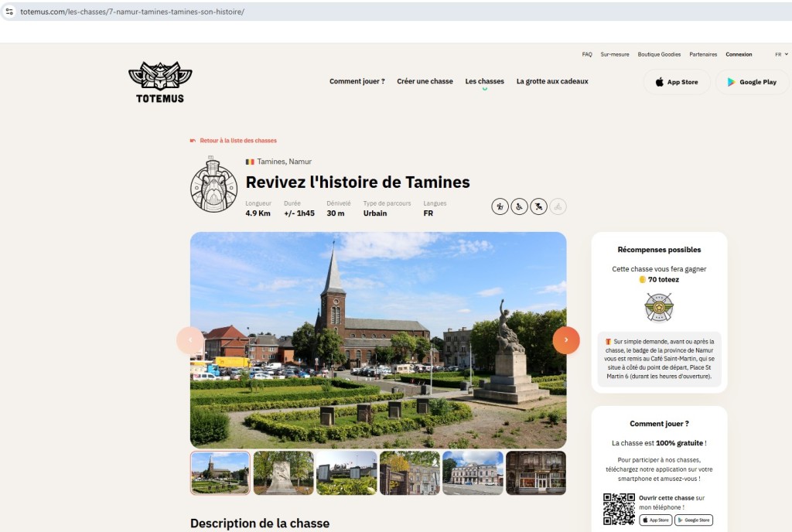Show next photo with the orange arrow
Image resolution: width=792 pixels, height=532 pixels.
click(x=566, y=340)
